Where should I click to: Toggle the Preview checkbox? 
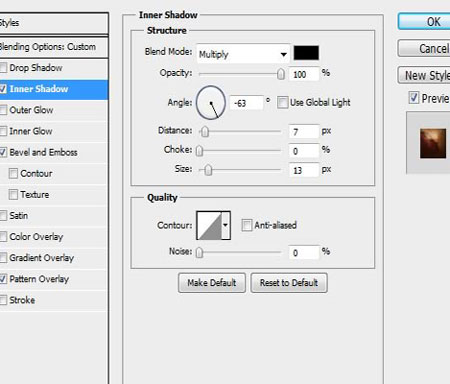414,98
